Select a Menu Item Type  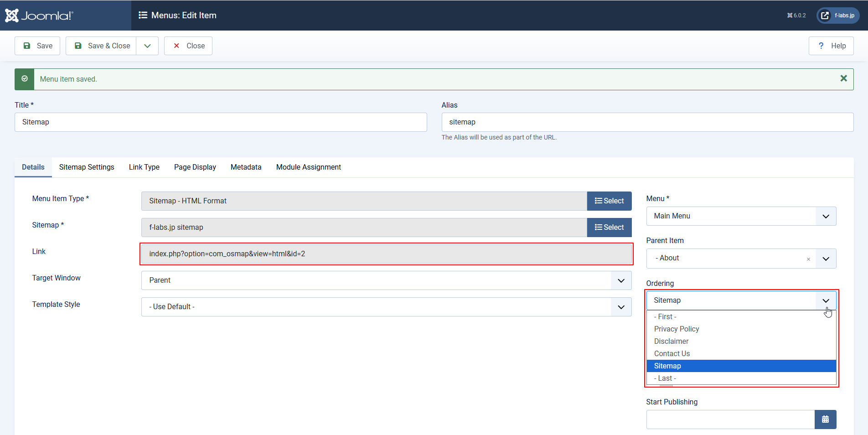click(x=609, y=201)
